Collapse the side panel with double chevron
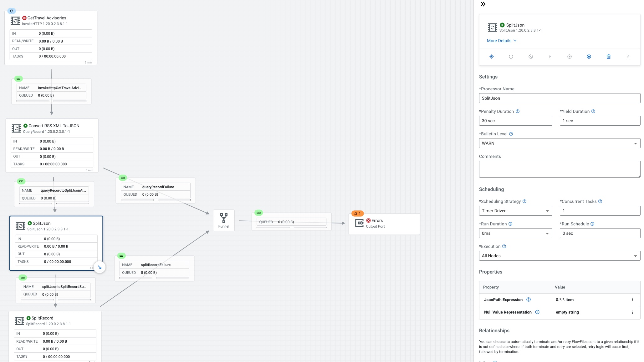 (x=483, y=4)
